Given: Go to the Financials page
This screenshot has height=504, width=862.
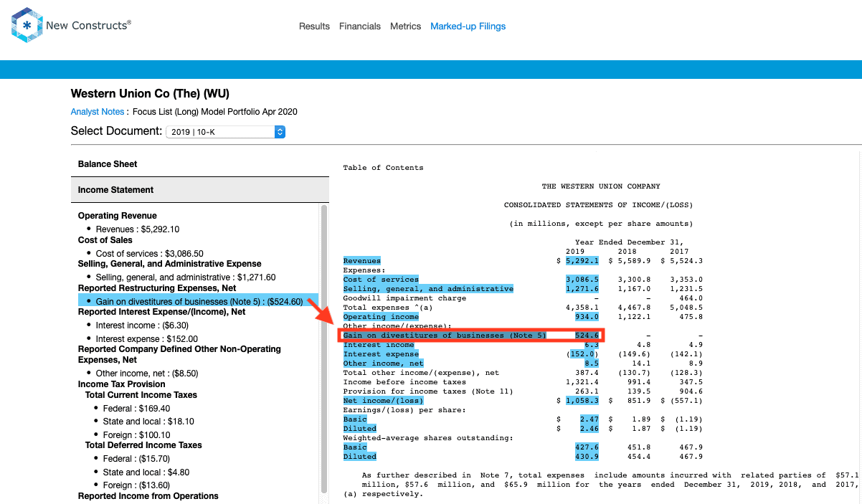Looking at the screenshot, I should (360, 27).
